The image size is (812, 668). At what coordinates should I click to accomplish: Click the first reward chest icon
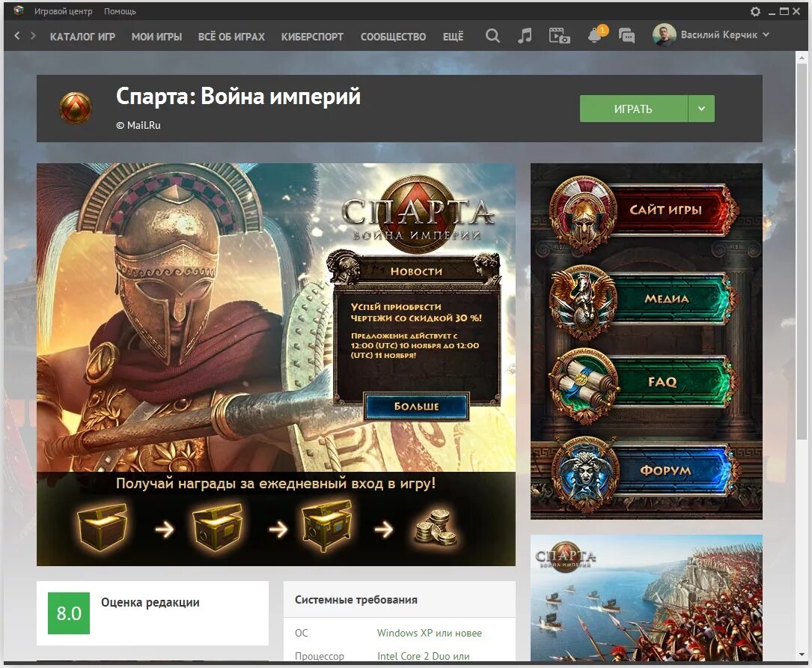[x=102, y=527]
